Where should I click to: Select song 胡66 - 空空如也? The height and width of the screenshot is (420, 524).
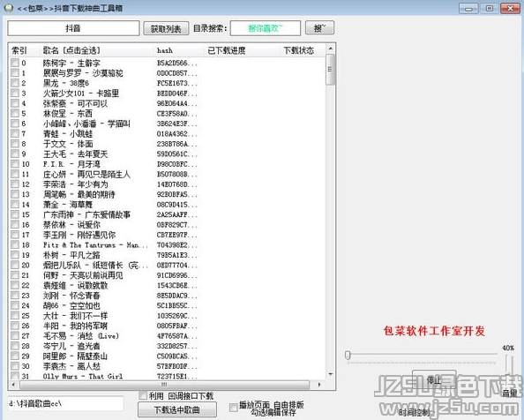(x=71, y=305)
